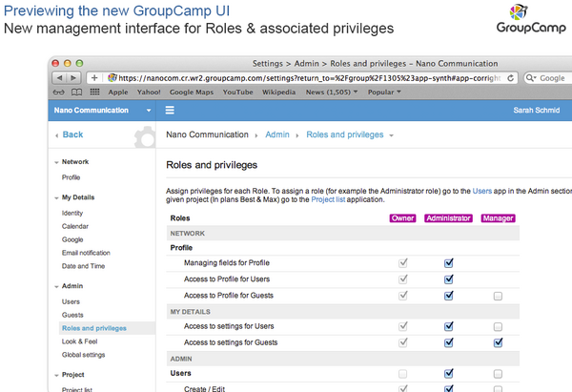The width and height of the screenshot is (572, 392).
Task: Click the hamburger menu icon in blue header
Action: [x=170, y=111]
